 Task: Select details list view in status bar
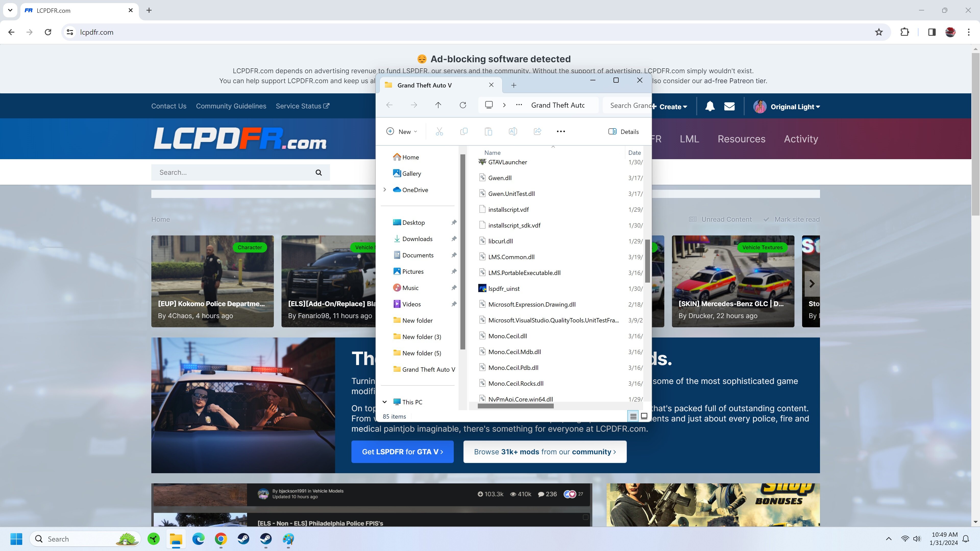[x=633, y=416]
